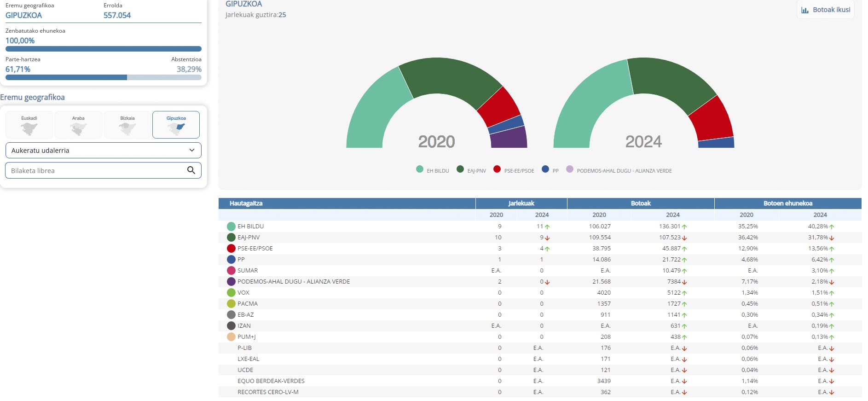Screen dimensions: 868x401
Task: Click the PODEMOS-AHAL DUGU table row circle
Action: tap(231, 282)
